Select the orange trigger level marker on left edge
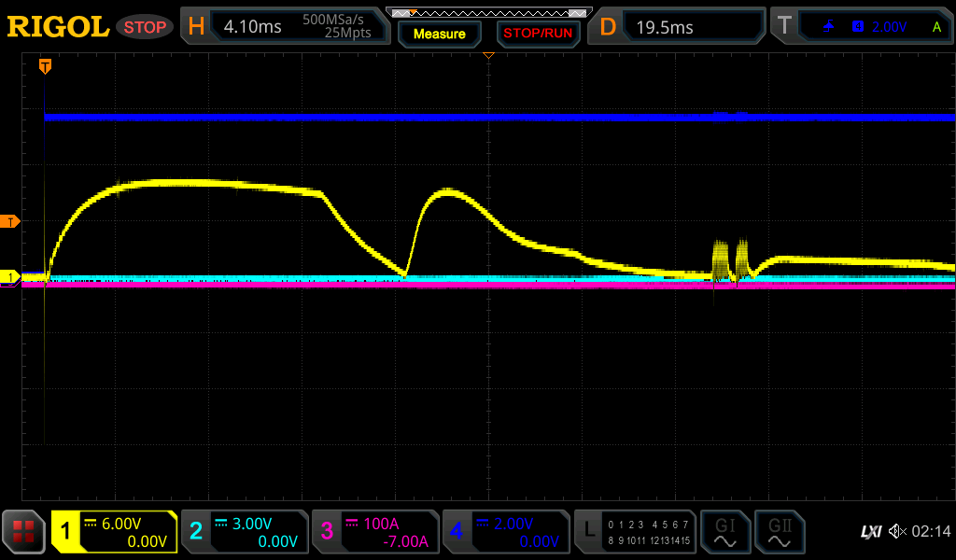The width and height of the screenshot is (956, 560). point(11,221)
